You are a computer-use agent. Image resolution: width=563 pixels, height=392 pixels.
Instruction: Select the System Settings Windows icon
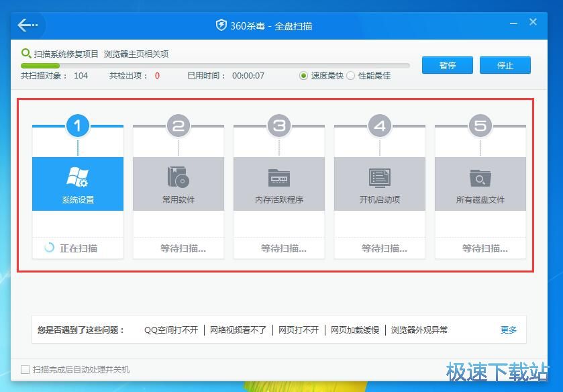[x=78, y=177]
